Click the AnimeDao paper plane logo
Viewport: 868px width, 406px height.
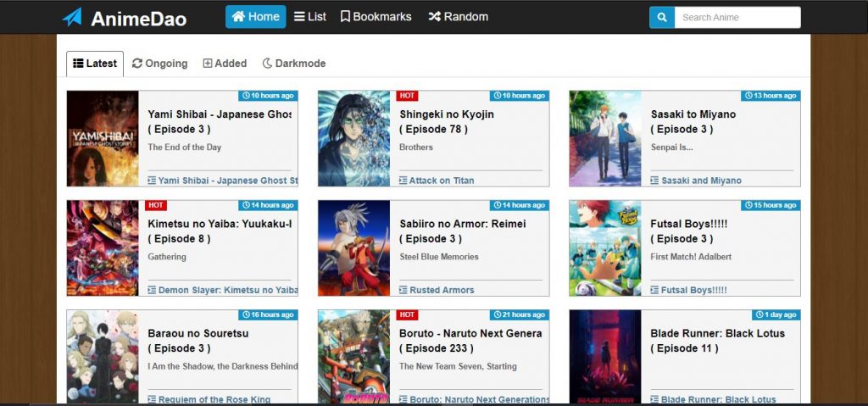(72, 17)
